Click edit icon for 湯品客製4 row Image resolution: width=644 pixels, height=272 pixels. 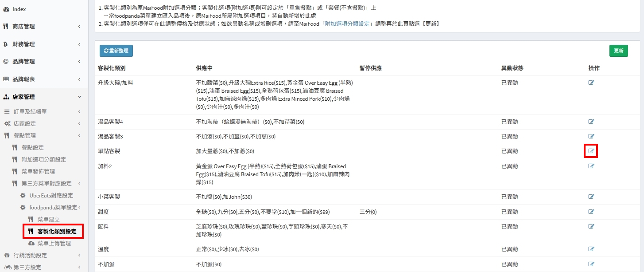(x=591, y=122)
